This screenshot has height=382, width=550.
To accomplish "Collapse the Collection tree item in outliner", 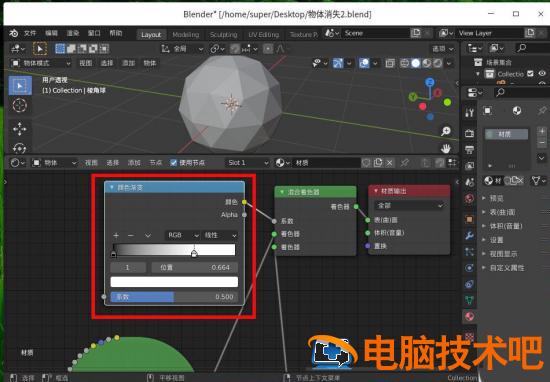I will (478, 74).
